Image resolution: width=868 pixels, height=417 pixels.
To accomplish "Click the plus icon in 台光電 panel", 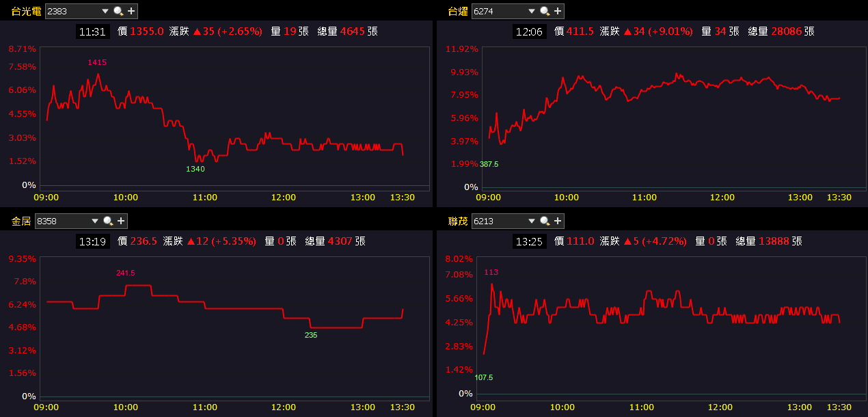I will pyautogui.click(x=131, y=11).
